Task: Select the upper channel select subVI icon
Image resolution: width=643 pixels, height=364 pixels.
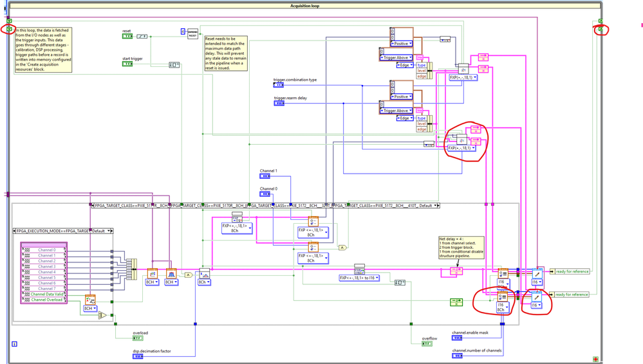Action: coord(313,222)
